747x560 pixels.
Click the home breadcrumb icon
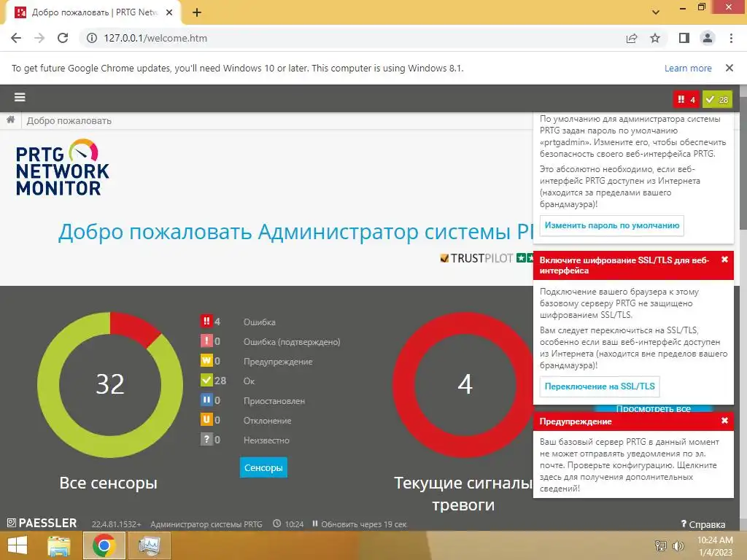point(10,120)
